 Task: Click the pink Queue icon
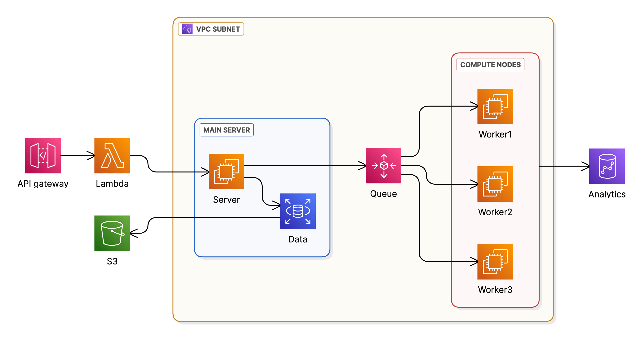coord(383,166)
